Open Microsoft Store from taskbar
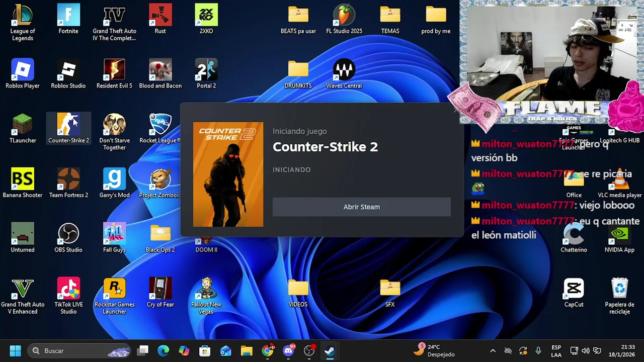The height and width of the screenshot is (362, 644). [205, 350]
